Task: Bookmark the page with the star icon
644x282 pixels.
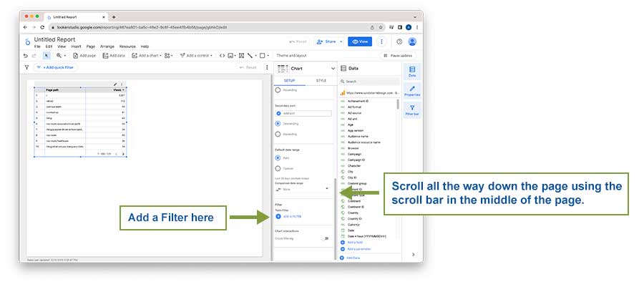Action: pos(381,27)
